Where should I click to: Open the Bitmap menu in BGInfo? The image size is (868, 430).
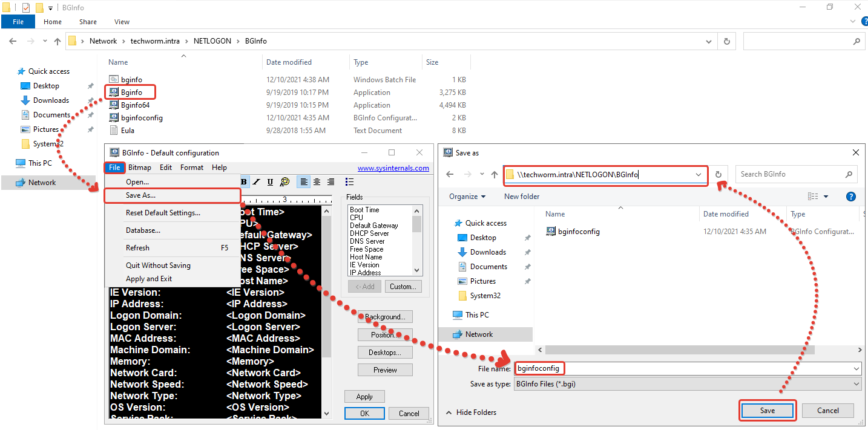point(140,168)
